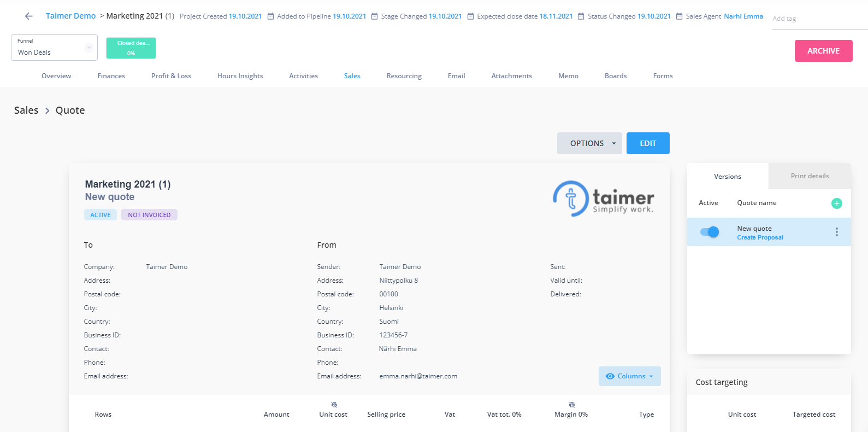Screen dimensions: 868x432
Task: Expand the OPTIONS dropdown
Action: [589, 143]
